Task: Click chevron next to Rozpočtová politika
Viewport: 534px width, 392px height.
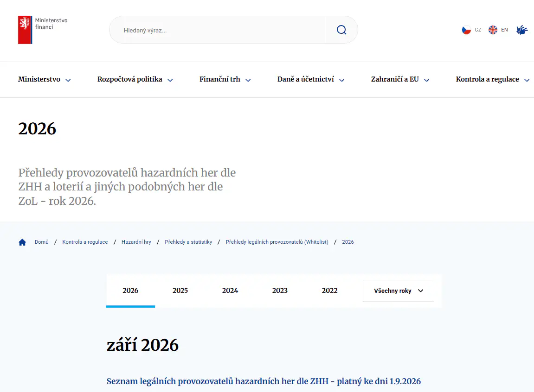Action: 170,80
